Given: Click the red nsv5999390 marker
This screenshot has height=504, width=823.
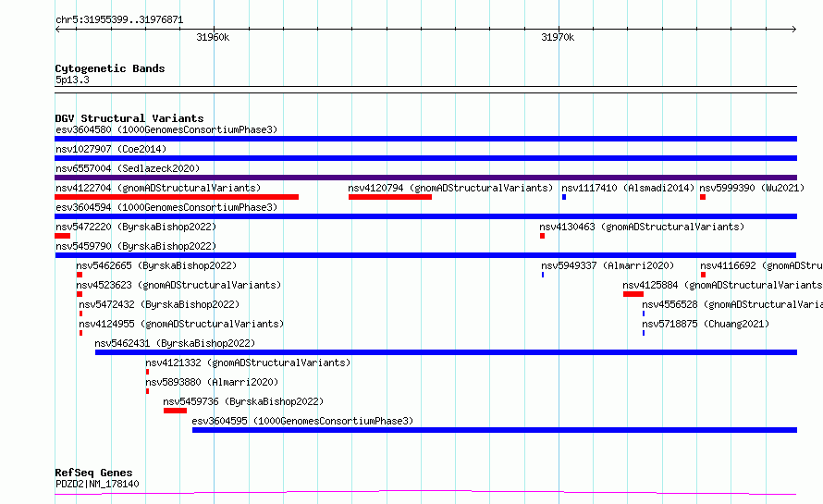Looking at the screenshot, I should pyautogui.click(x=703, y=197).
